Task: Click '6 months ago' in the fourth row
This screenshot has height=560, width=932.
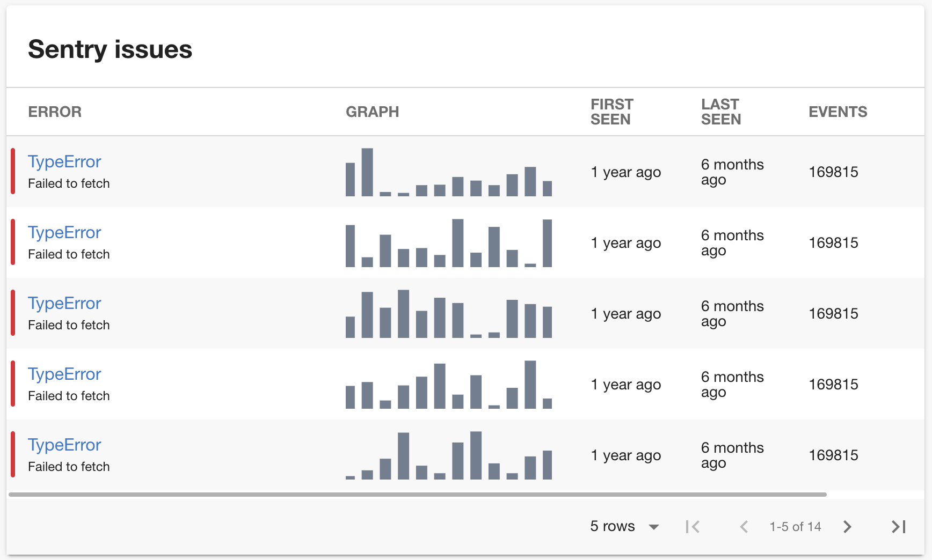Action: (x=732, y=385)
